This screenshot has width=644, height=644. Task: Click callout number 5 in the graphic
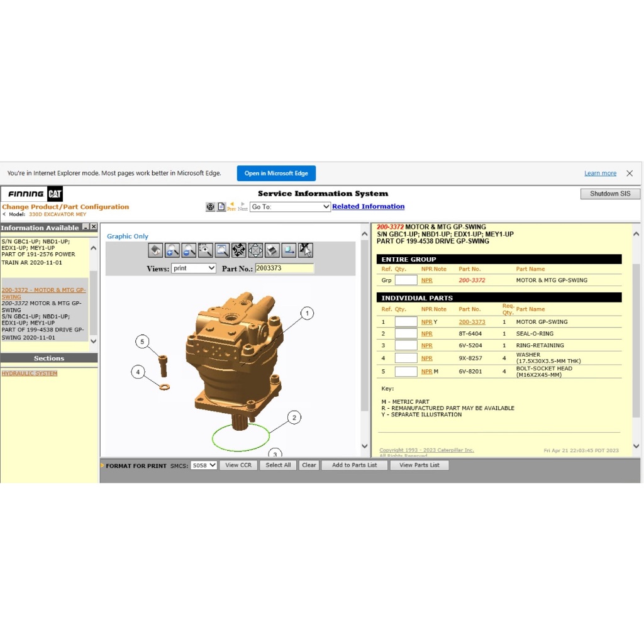142,341
